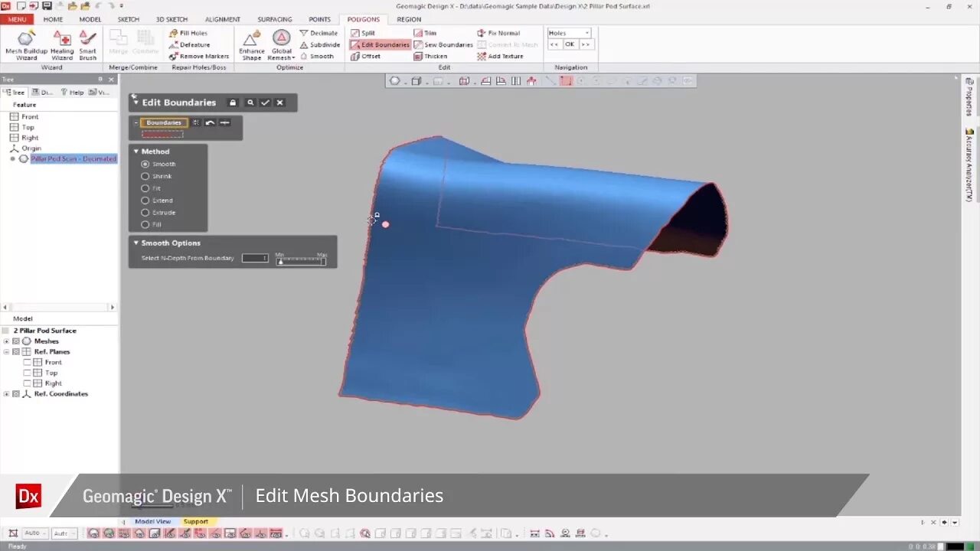Activate the Enhance Shape tool
Screen dimensions: 980x551
pos(251,45)
